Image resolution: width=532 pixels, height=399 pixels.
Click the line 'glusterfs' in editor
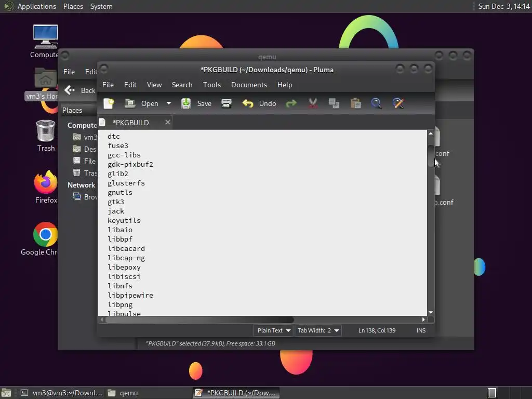[x=126, y=183]
